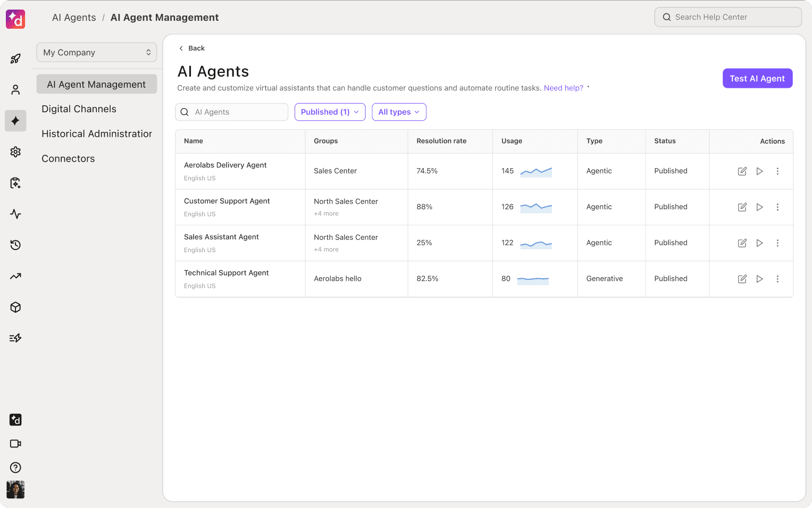This screenshot has width=812, height=508.
Task: Click the 82.5% resolution rate value
Action: 428,279
